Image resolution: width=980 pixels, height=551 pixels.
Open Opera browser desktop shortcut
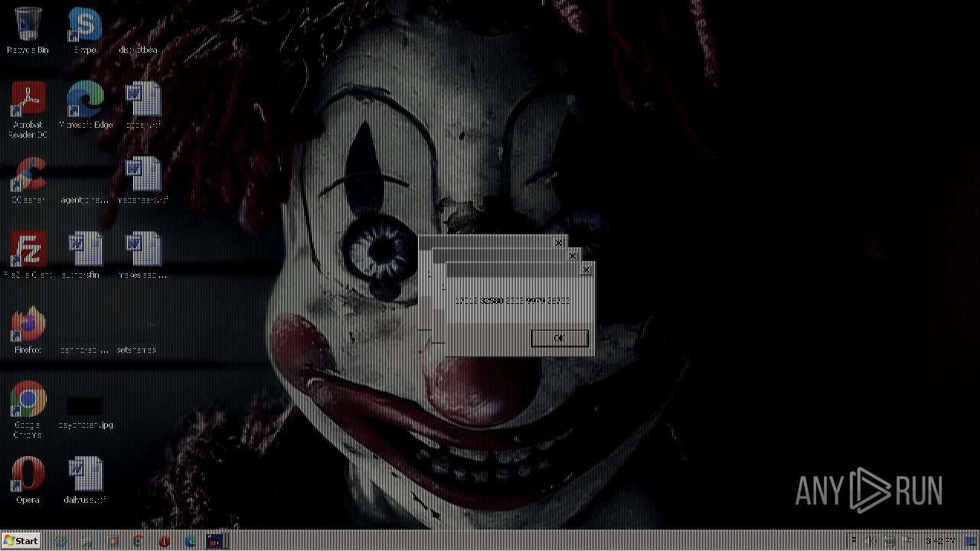point(28,481)
